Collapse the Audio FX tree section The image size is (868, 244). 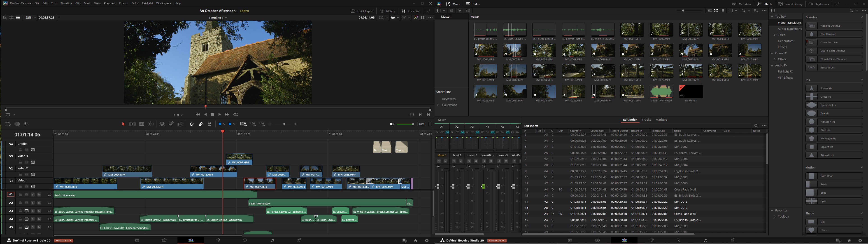[772, 65]
